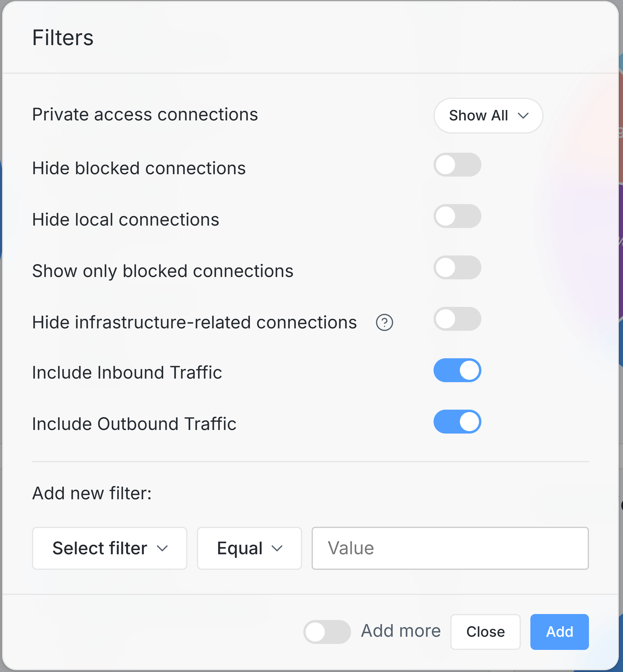The width and height of the screenshot is (623, 672).
Task: Turn on Show only blocked connections
Action: (x=457, y=267)
